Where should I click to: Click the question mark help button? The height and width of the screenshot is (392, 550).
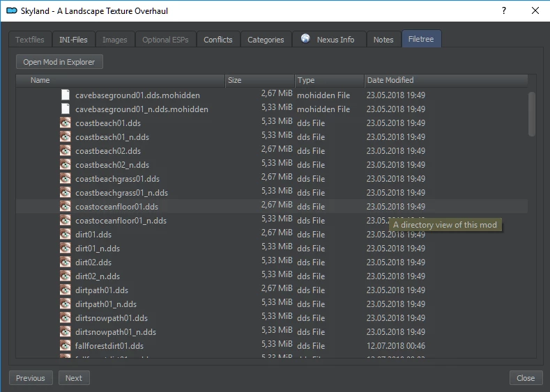pyautogui.click(x=504, y=10)
